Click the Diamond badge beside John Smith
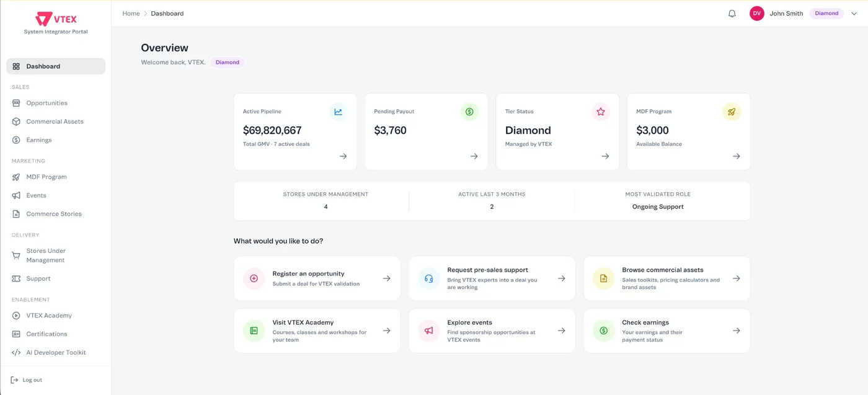Image resolution: width=868 pixels, height=395 pixels. pos(826,14)
